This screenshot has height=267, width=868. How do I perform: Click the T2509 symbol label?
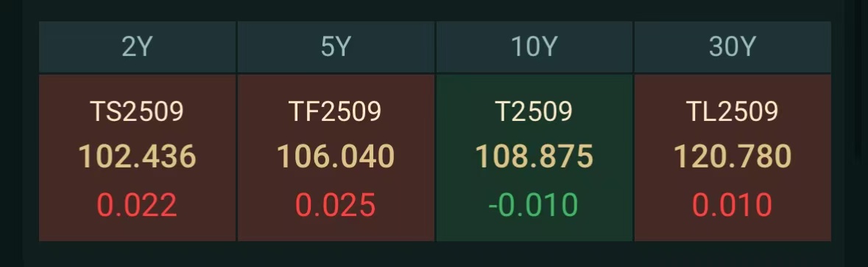pos(534,111)
